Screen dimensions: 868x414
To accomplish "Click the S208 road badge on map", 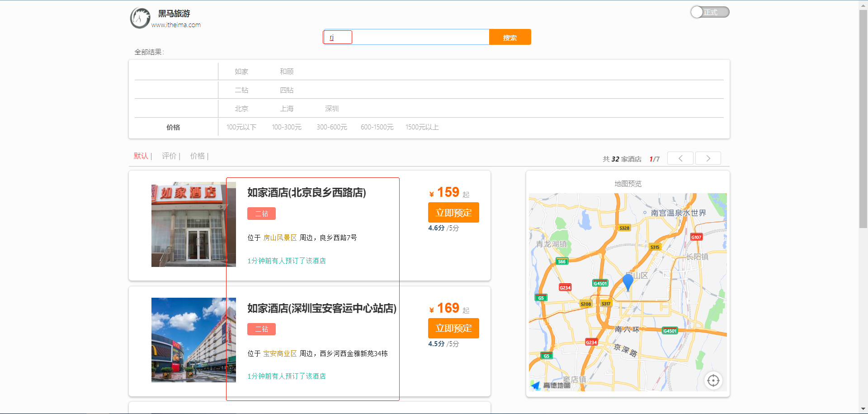I will click(585, 304).
